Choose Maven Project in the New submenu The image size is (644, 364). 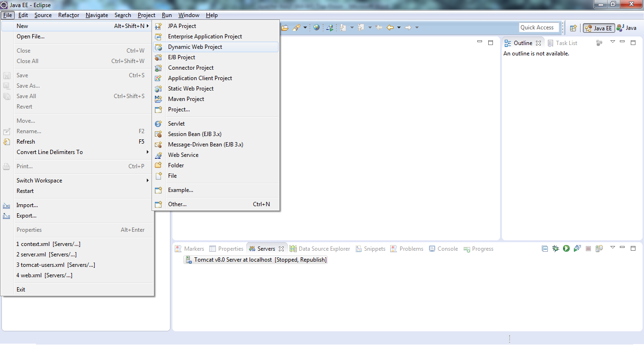coord(186,99)
